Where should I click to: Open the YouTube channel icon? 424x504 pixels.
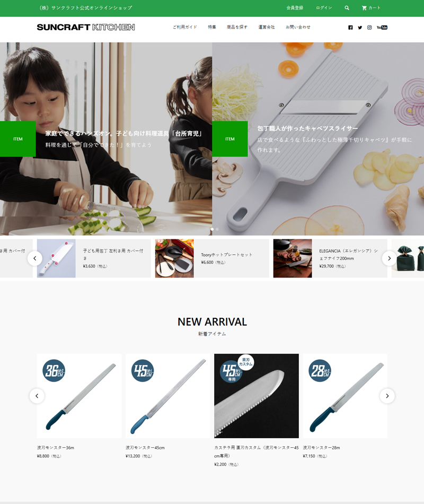pos(382,28)
